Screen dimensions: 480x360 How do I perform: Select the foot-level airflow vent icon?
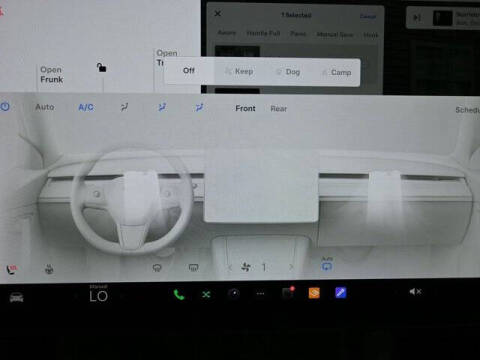pos(199,107)
